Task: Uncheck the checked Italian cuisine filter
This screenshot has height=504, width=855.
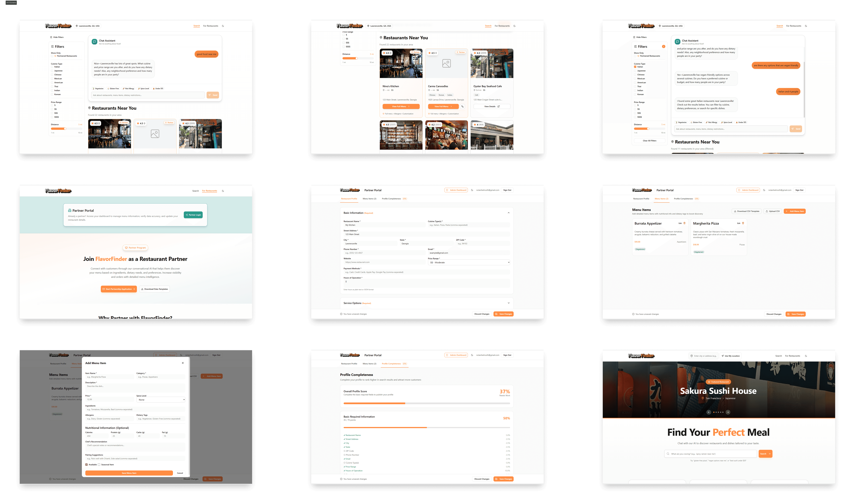Action: [x=635, y=67]
